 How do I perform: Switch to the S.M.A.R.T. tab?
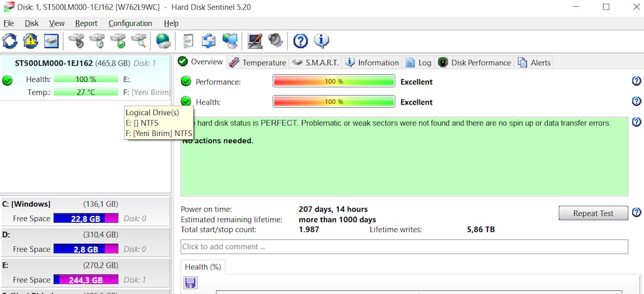click(x=316, y=62)
